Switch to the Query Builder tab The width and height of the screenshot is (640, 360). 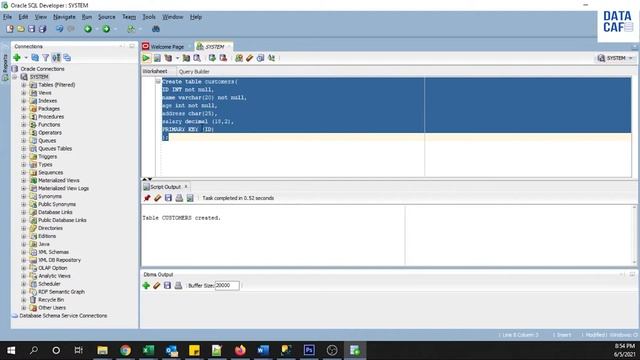click(194, 71)
